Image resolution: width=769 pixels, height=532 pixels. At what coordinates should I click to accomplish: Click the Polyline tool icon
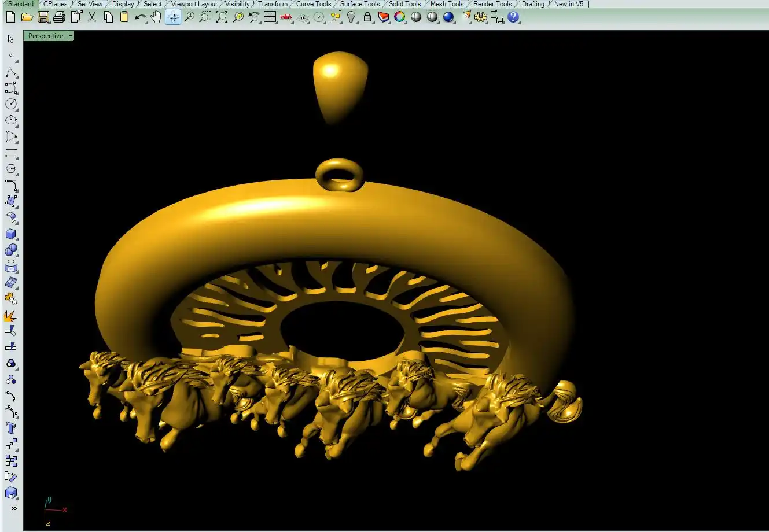[x=10, y=73]
